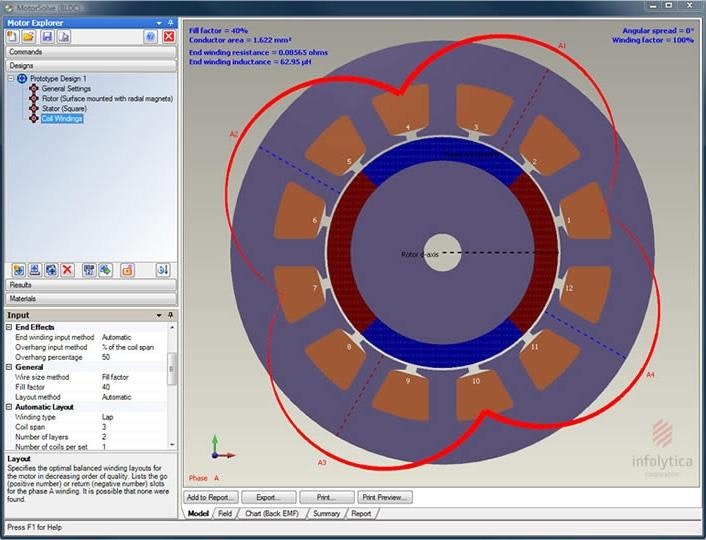This screenshot has width=706, height=540.
Task: Click the first add-design icon in designs toolbar
Action: coord(18,270)
